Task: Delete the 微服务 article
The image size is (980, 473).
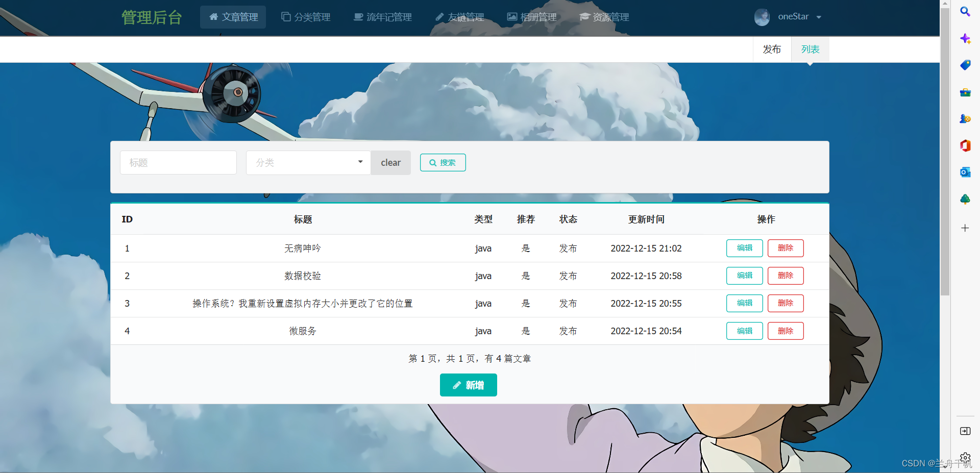Action: 786,331
